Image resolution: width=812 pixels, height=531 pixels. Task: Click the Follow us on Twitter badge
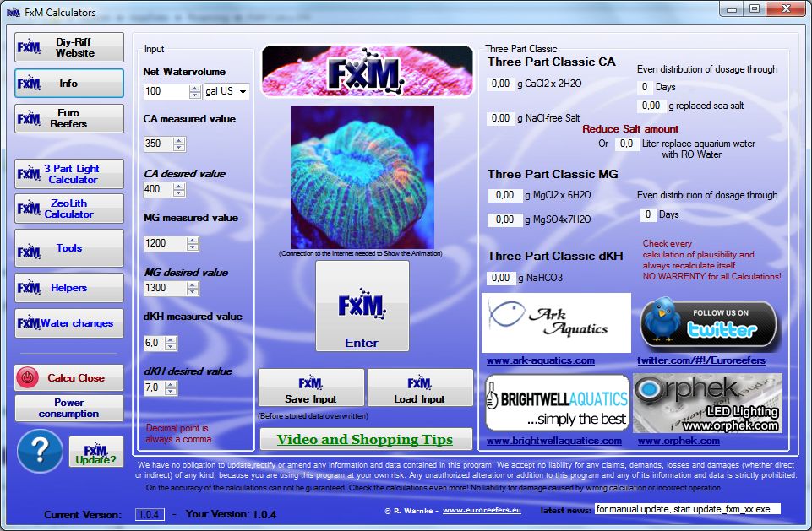tap(709, 324)
